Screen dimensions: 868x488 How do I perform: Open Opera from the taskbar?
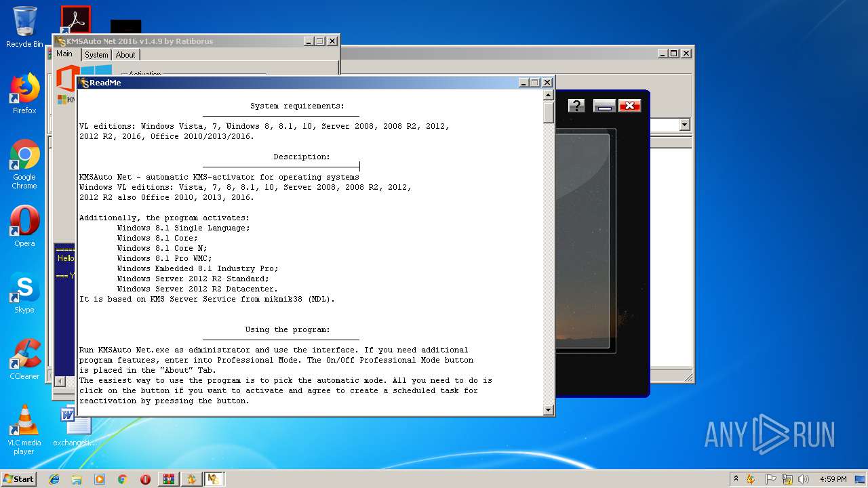145,479
